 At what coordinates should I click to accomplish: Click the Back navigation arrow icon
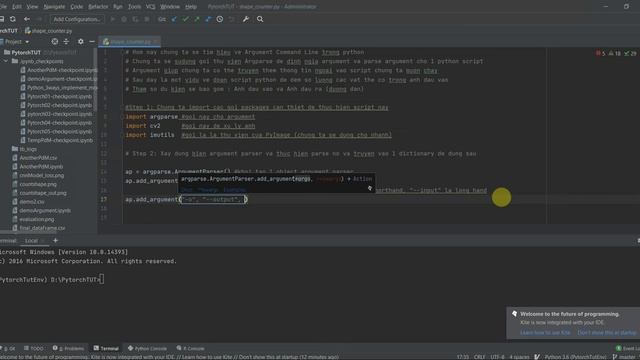(x=27, y=19)
